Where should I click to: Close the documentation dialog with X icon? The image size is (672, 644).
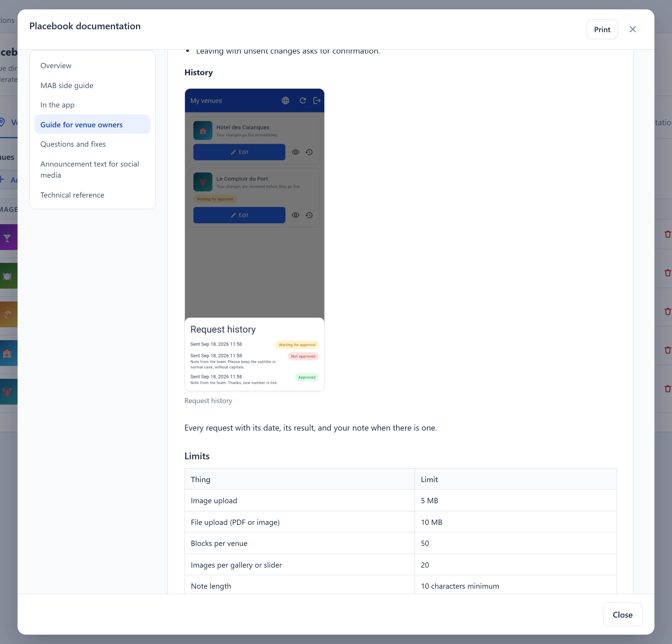(632, 30)
